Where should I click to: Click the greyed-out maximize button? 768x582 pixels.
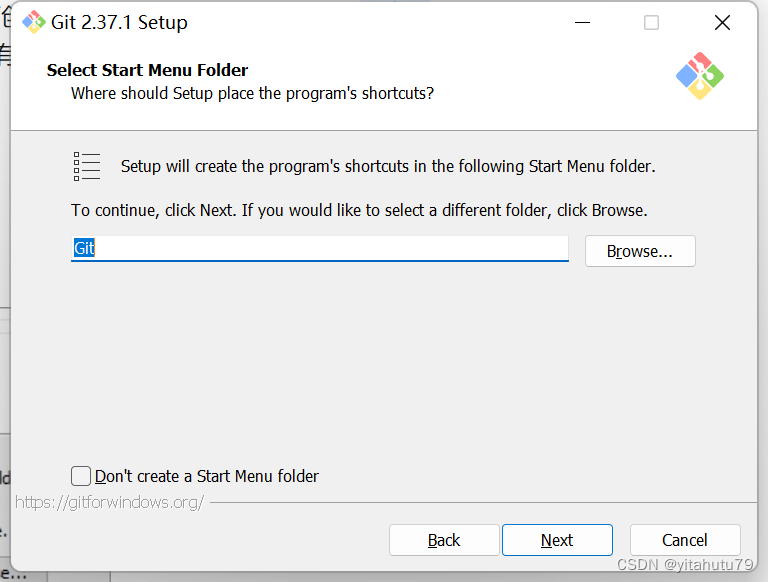click(651, 22)
